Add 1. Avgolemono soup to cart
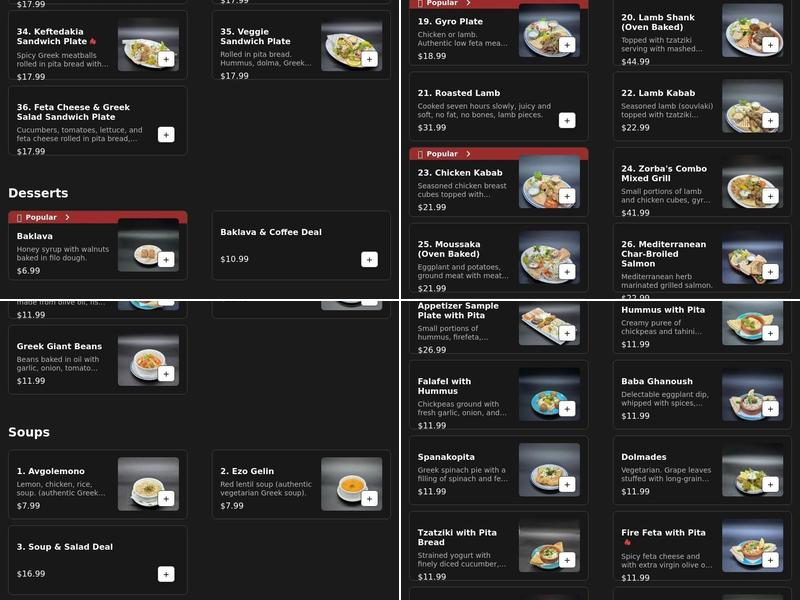 point(166,498)
